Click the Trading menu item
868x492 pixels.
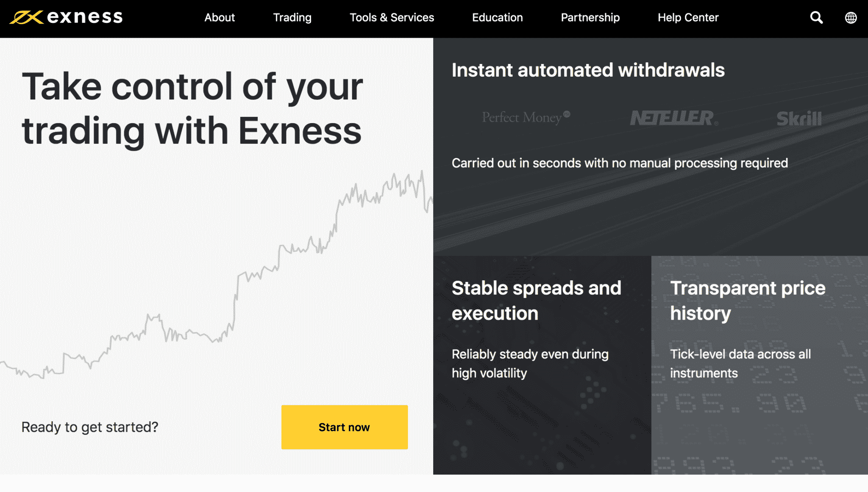[x=292, y=17]
